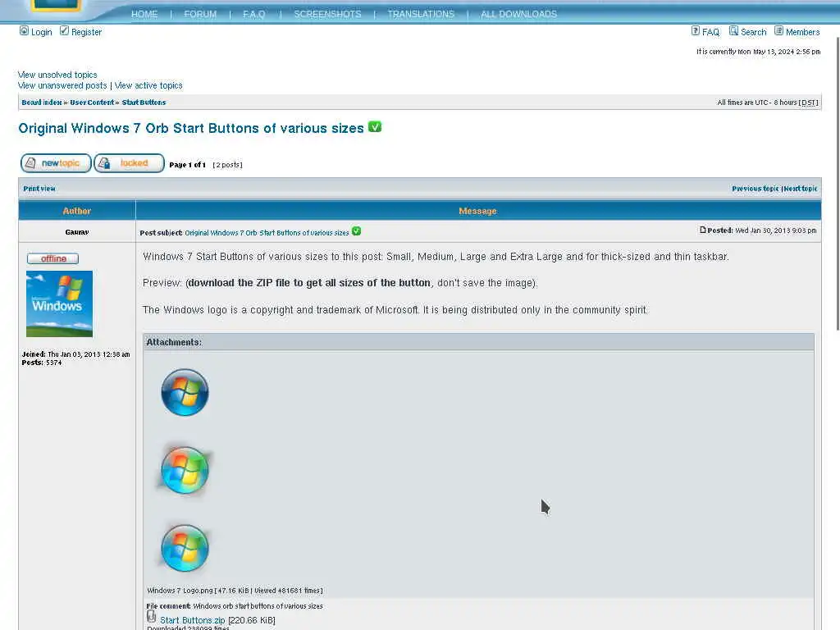The image size is (840, 630).
Task: Open the F.A.Q navigation item
Action: coord(254,14)
